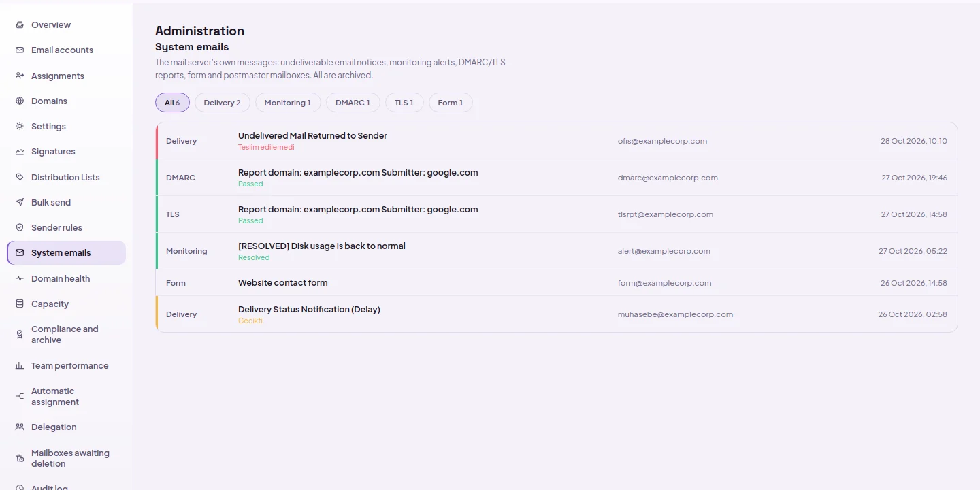Click recipient muhasebe@examplecorp.com
The image size is (980, 490).
click(x=675, y=314)
